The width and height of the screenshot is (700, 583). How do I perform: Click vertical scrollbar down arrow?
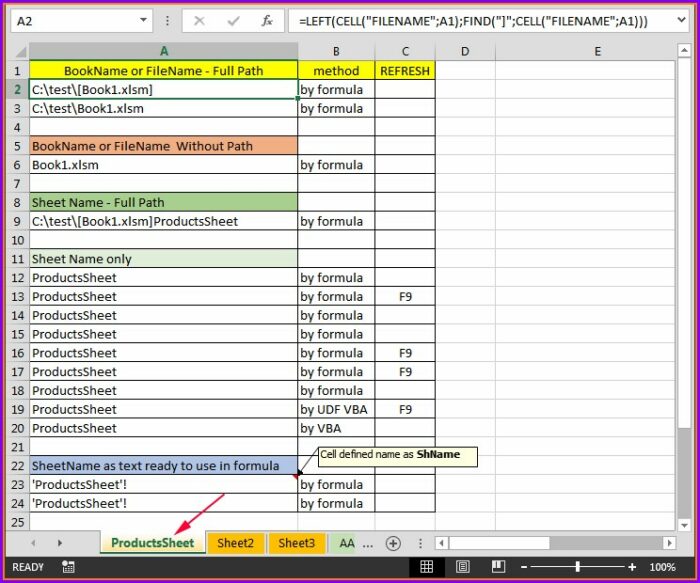(x=684, y=525)
